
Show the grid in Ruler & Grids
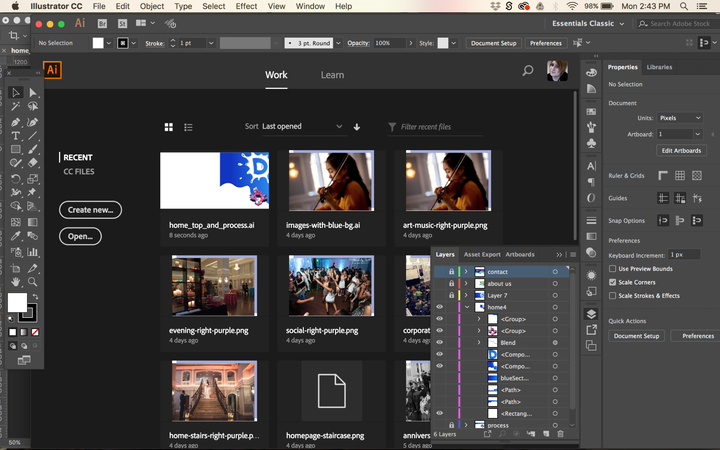(x=679, y=175)
